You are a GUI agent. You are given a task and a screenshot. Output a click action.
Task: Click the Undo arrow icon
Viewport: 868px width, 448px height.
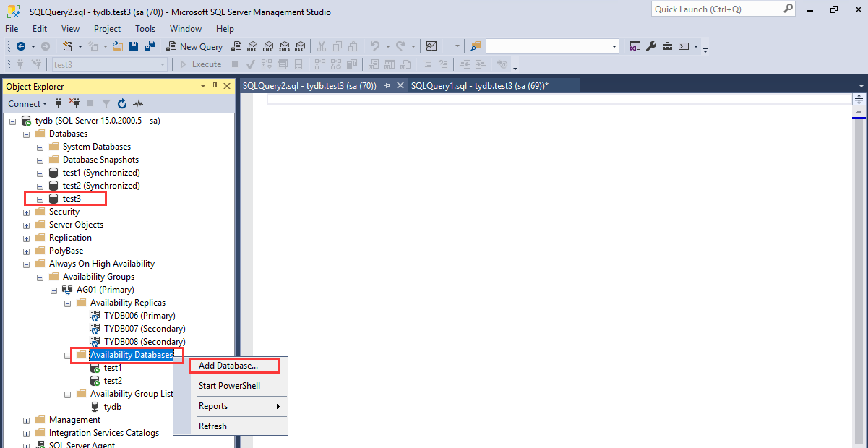(x=374, y=46)
